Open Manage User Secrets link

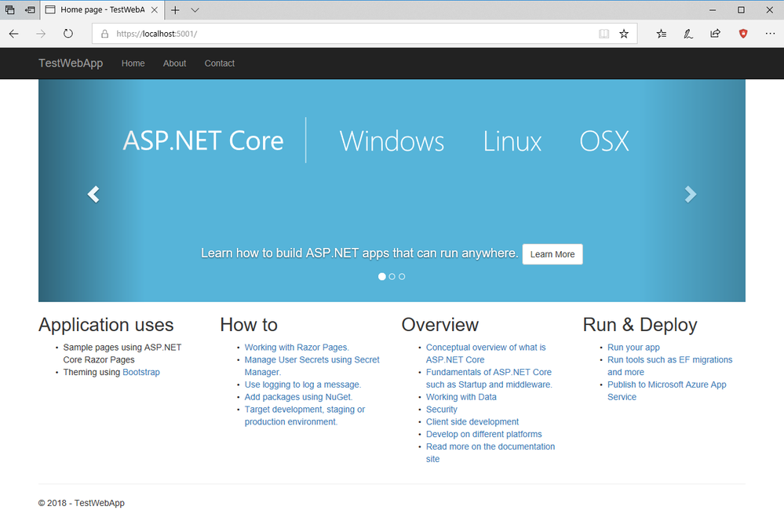pos(312,366)
